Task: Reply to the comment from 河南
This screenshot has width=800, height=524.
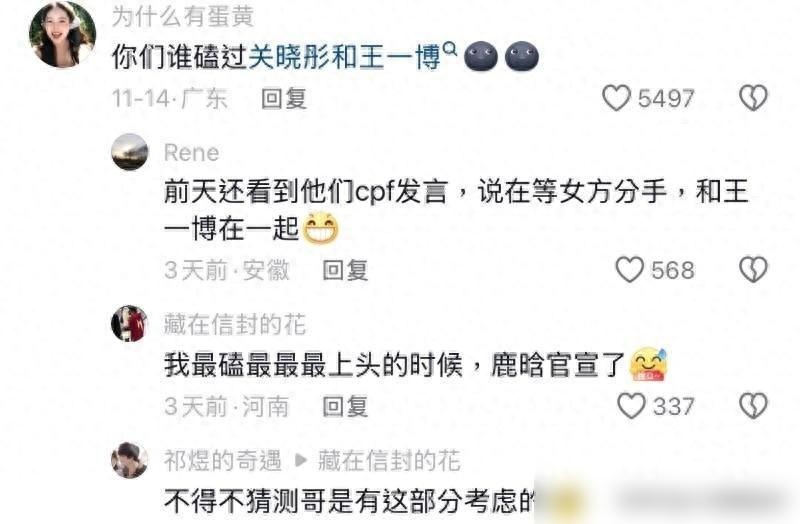Action: point(345,407)
